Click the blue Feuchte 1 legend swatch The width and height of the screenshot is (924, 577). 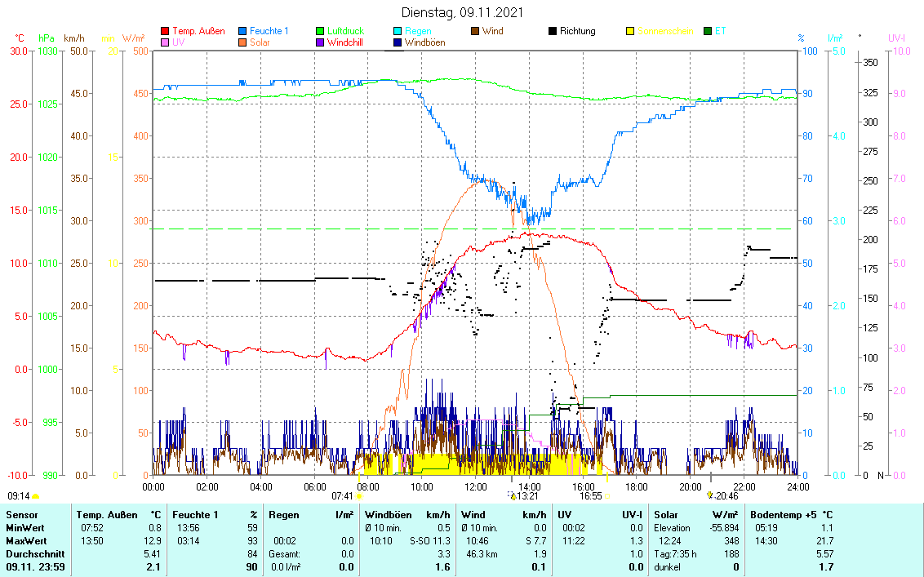tap(242, 31)
